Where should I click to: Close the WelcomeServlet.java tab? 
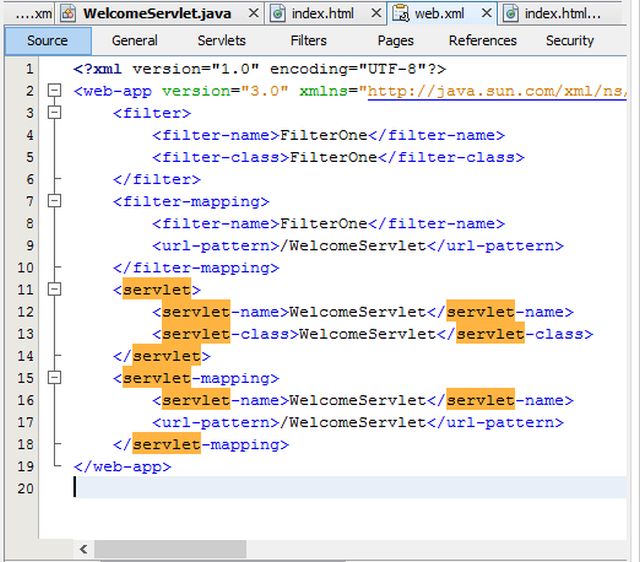(253, 13)
